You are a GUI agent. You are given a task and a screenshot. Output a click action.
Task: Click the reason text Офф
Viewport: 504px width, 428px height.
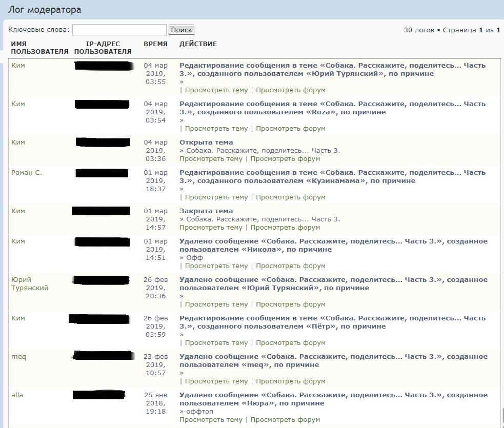tap(194, 258)
